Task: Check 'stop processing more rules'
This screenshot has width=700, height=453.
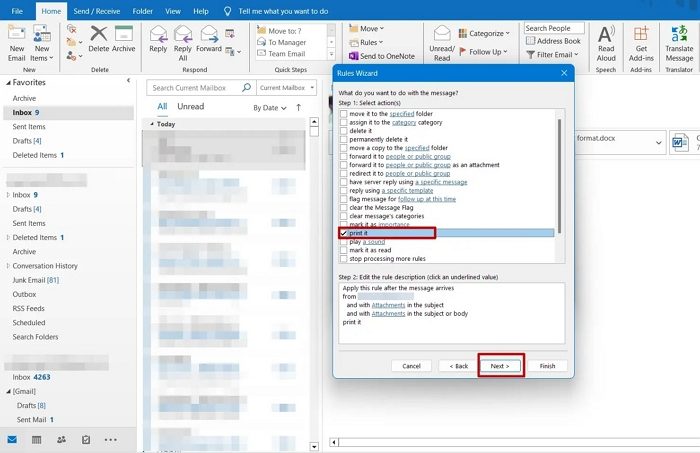Action: 343,258
